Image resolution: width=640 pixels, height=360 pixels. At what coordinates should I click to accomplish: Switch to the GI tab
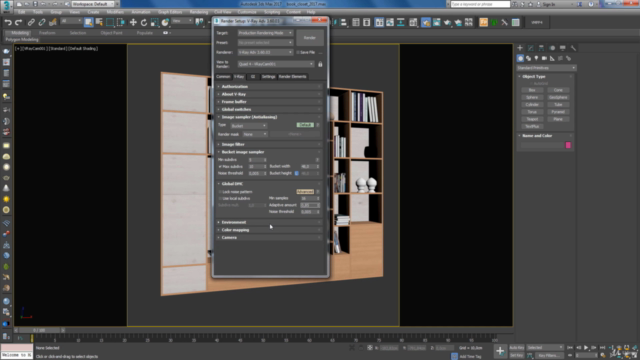click(x=253, y=77)
